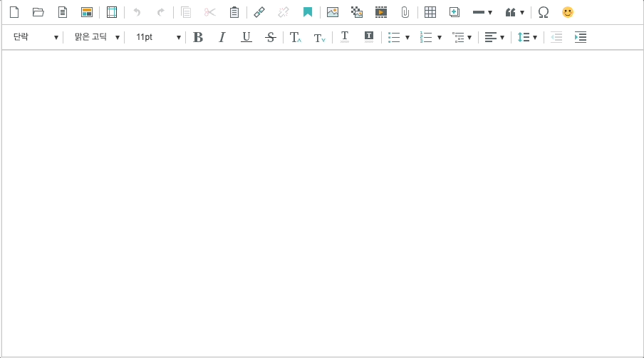This screenshot has height=358, width=644.
Task: Click the Insert Video filmstrip icon
Action: coord(381,12)
